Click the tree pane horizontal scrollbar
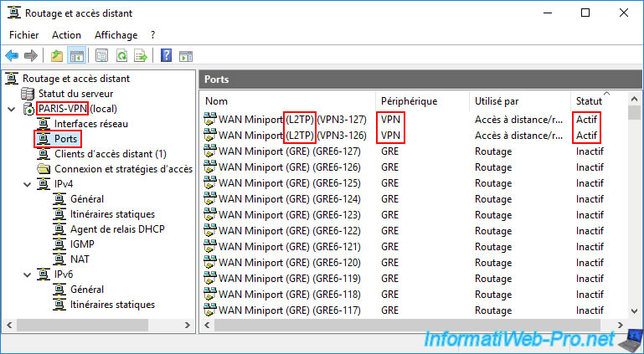 click(84, 325)
